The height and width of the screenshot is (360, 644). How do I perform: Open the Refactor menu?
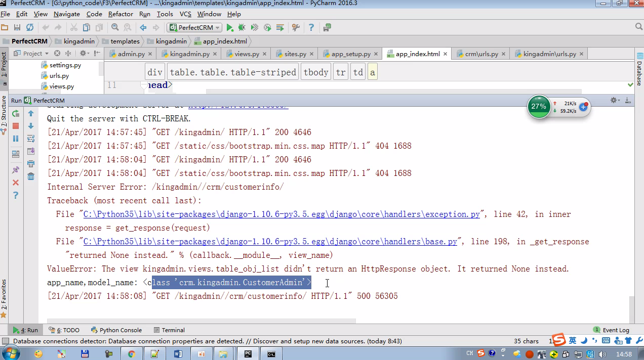[x=120, y=14]
